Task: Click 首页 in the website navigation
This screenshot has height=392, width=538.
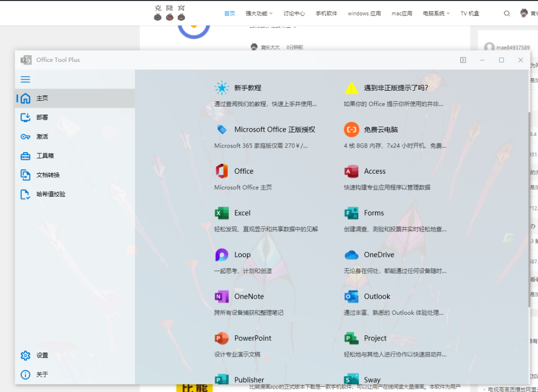Action: (230, 13)
